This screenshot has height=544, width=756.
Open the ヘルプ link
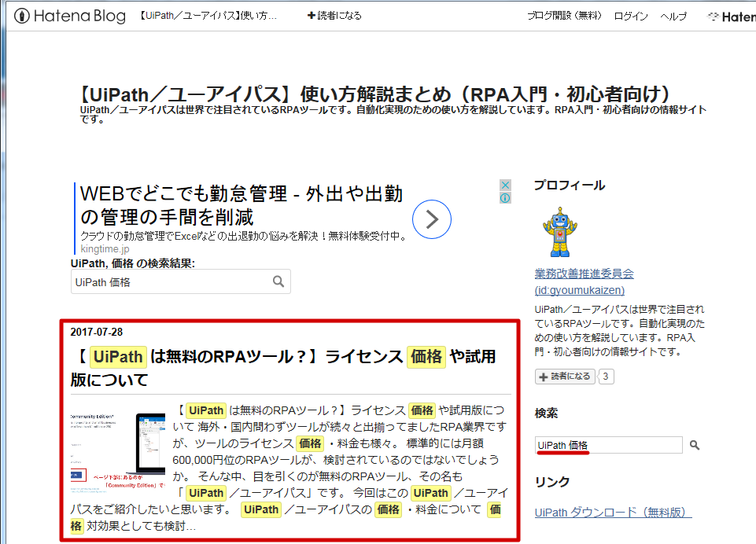[x=673, y=17]
